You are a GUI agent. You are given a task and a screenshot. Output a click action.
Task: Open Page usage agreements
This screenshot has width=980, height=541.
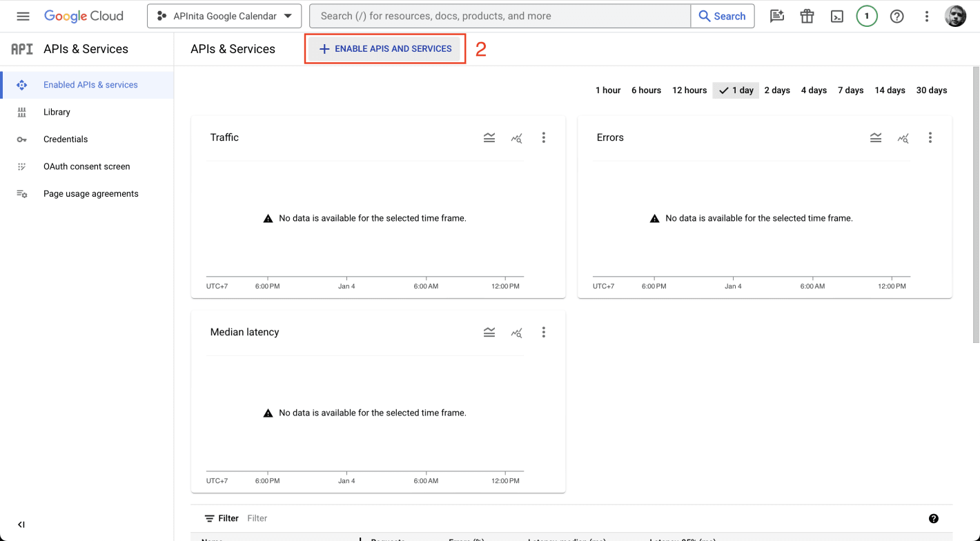coord(90,193)
